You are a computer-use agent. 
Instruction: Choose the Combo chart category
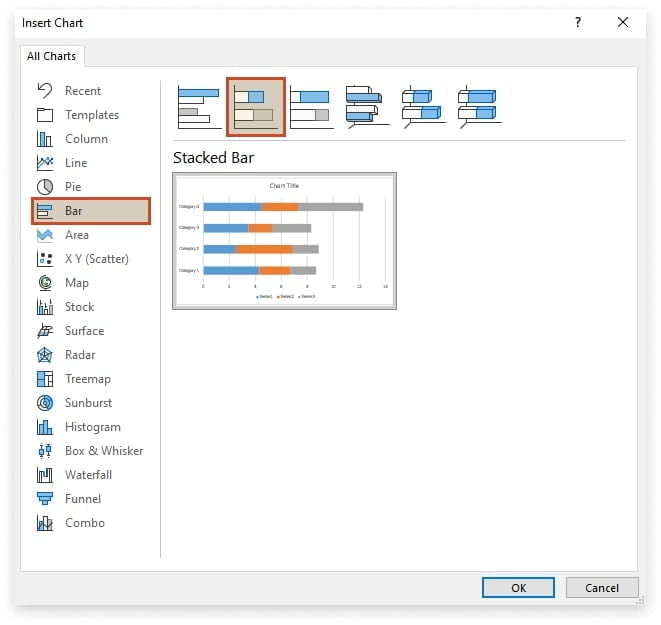pyautogui.click(x=84, y=523)
